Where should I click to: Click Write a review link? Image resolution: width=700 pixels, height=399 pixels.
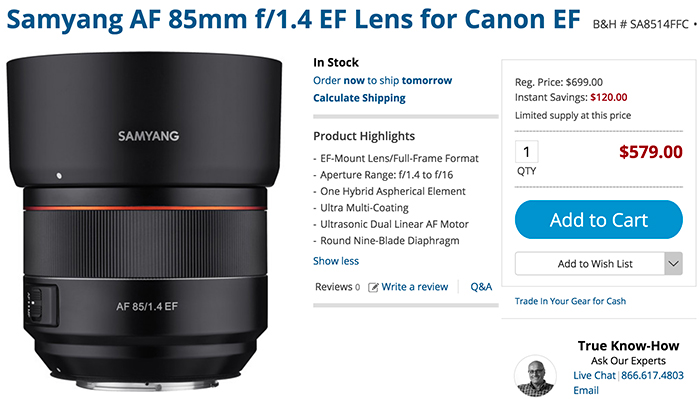pyautogui.click(x=415, y=287)
